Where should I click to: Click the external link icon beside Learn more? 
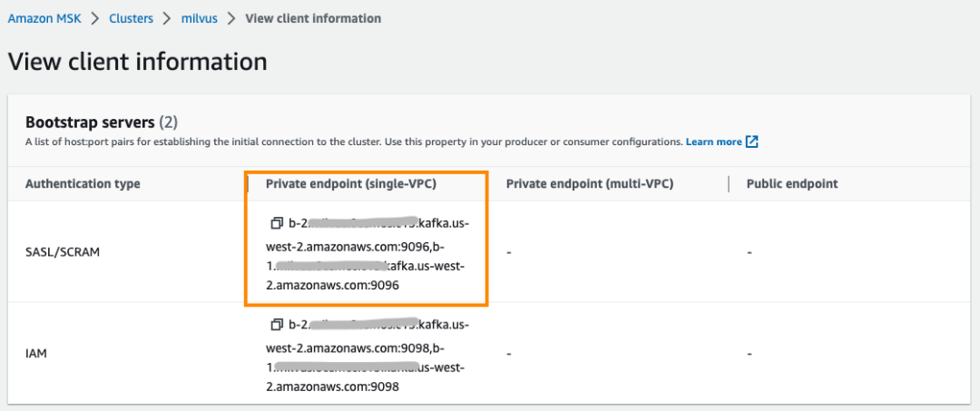[751, 142]
